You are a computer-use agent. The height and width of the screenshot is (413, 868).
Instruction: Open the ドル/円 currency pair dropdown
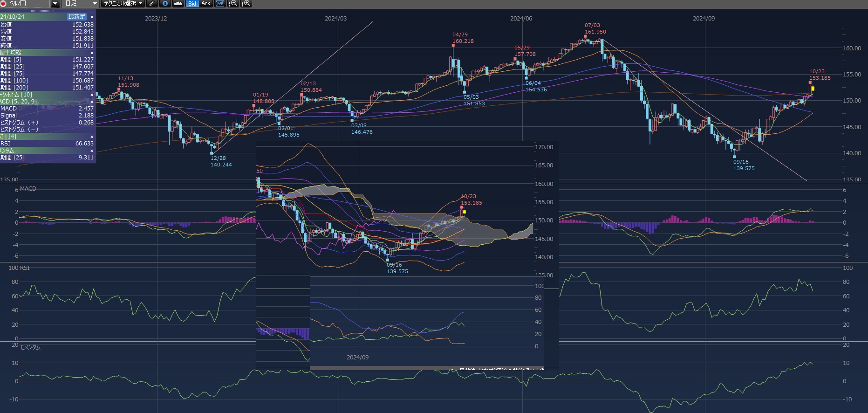click(x=55, y=3)
